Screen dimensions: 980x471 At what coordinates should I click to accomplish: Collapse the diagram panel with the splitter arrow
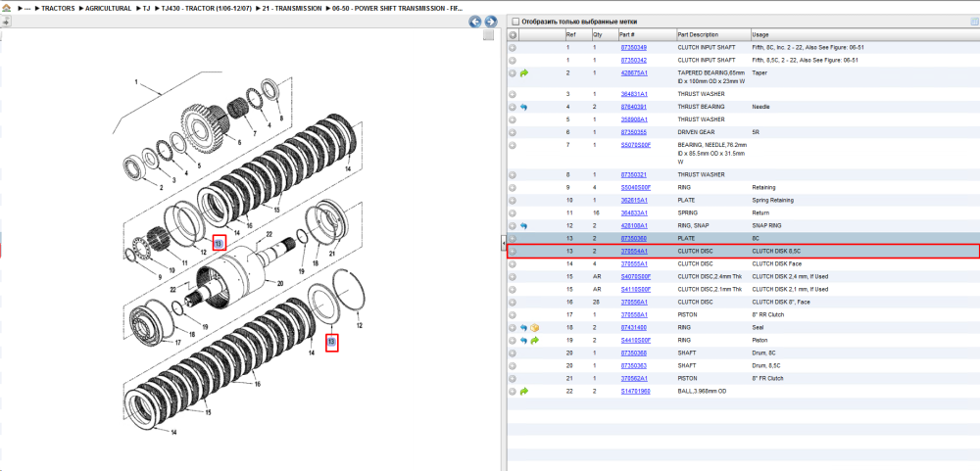click(503, 244)
